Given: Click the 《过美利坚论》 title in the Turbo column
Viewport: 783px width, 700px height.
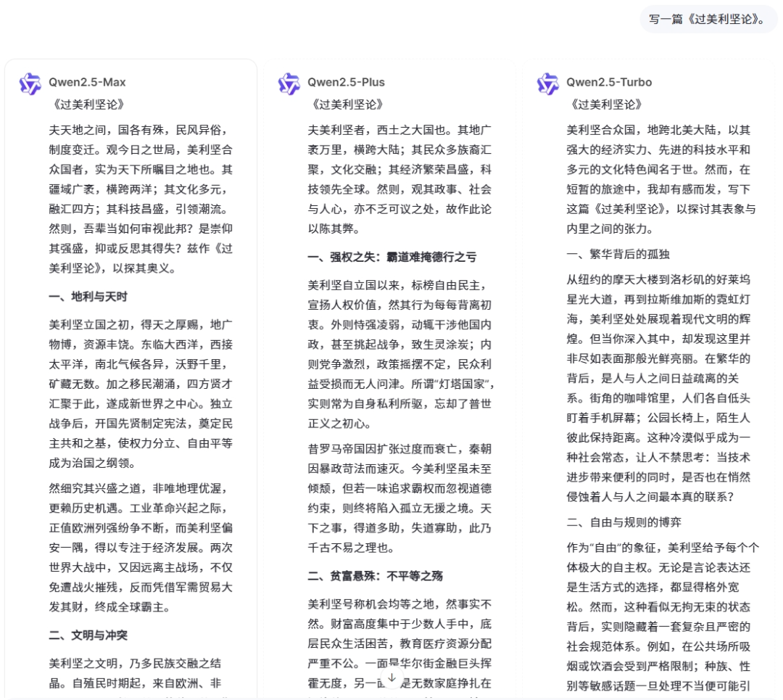Looking at the screenshot, I should [x=608, y=104].
